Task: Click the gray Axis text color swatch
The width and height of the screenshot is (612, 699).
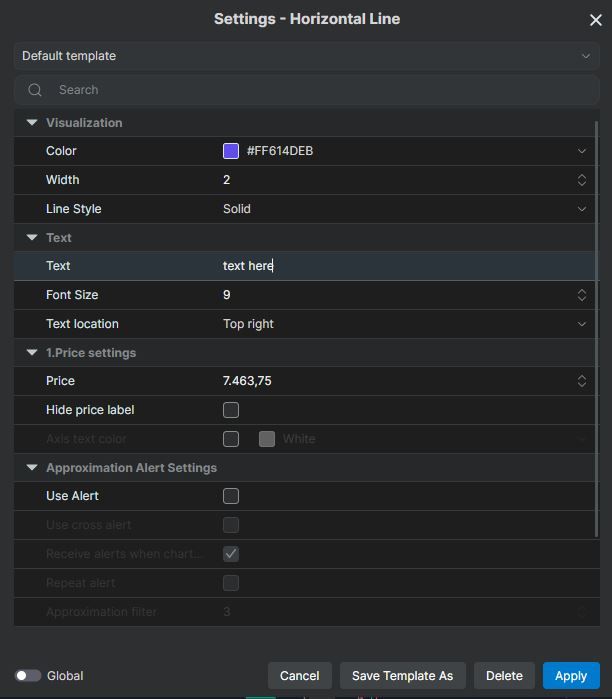Action: tap(267, 439)
